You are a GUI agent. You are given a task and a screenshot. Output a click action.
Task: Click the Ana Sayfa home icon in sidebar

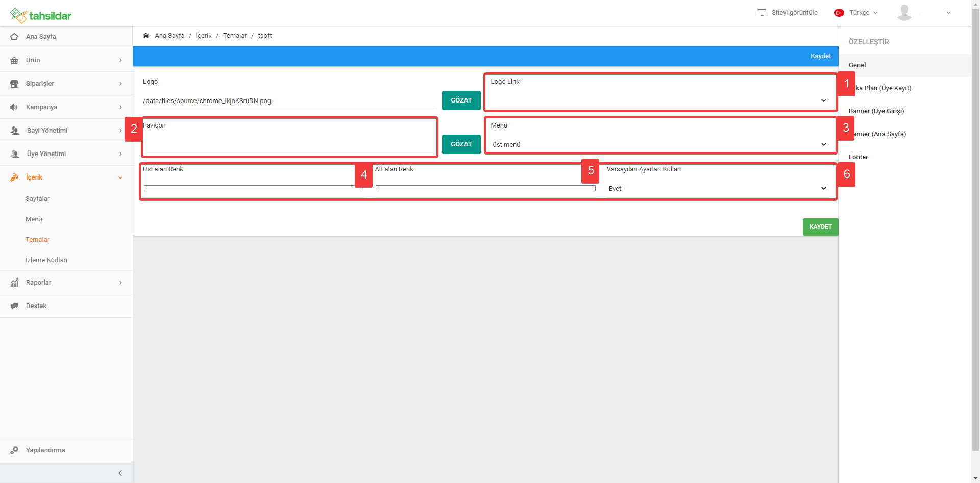coord(14,37)
